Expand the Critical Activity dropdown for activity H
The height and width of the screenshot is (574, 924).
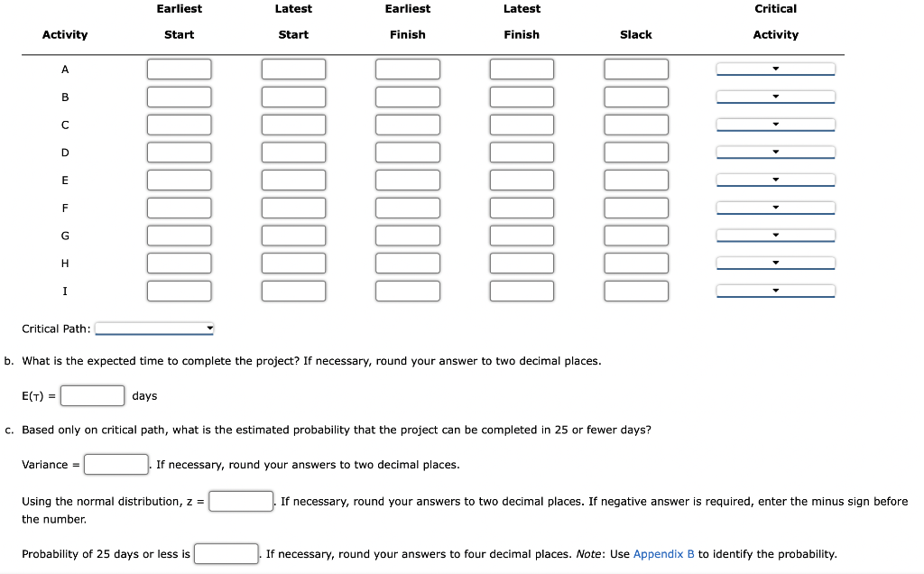tap(775, 263)
